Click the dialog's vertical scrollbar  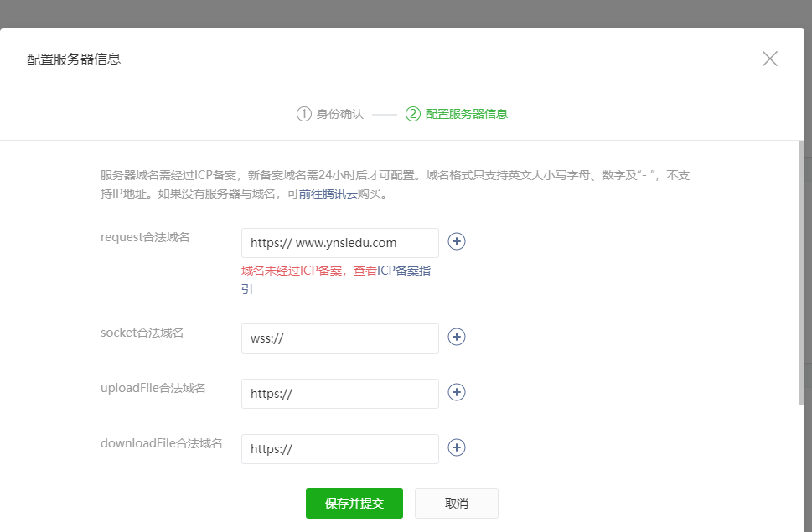pyautogui.click(x=800, y=268)
